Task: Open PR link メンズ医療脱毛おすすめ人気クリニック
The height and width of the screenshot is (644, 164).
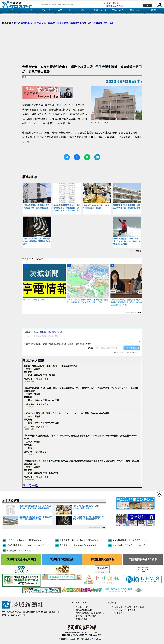Action: (x=130, y=540)
